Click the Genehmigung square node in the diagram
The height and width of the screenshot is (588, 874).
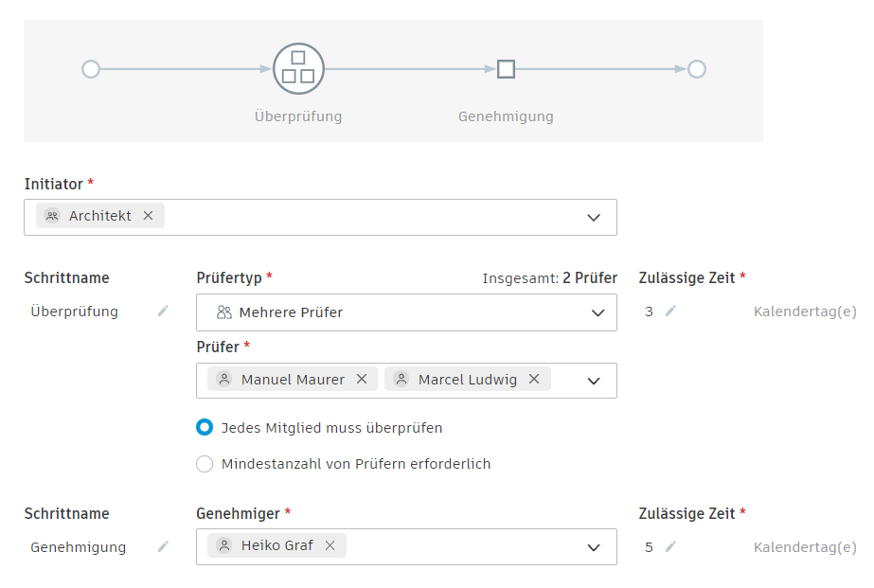(x=506, y=69)
